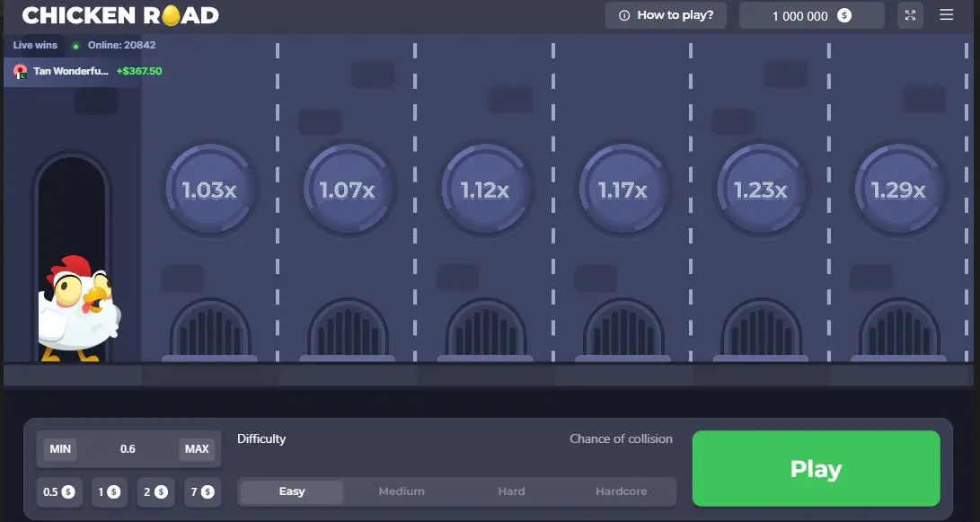Choose Hardcore difficulty

[621, 491]
